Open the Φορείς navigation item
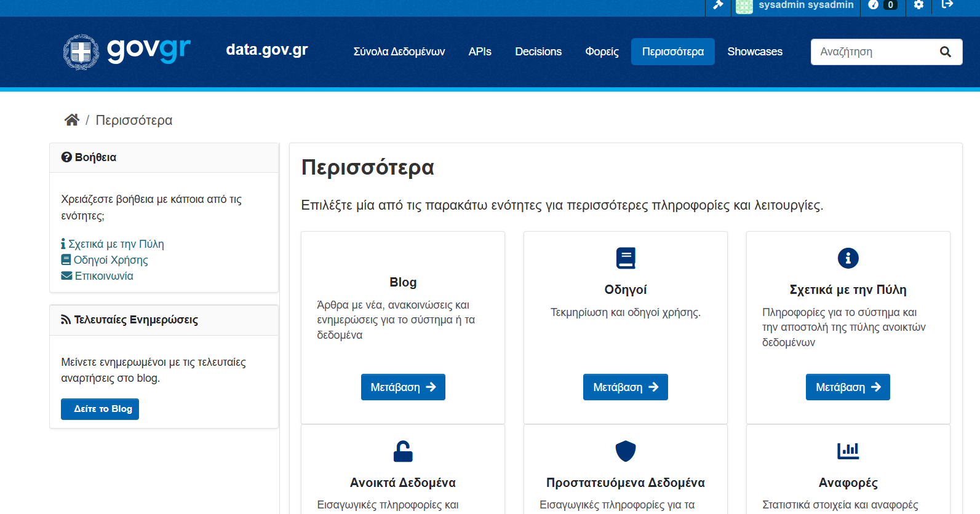The height and width of the screenshot is (514, 980). coord(602,52)
